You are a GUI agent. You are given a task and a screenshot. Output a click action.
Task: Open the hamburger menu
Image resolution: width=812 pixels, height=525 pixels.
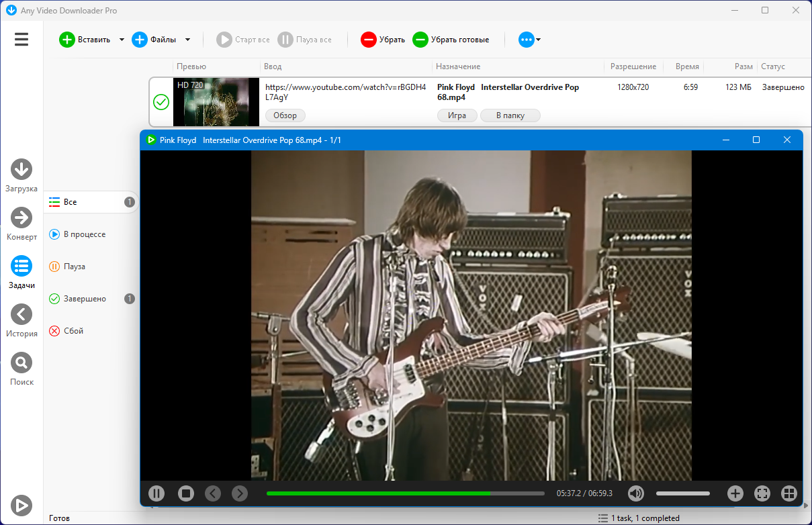click(21, 40)
